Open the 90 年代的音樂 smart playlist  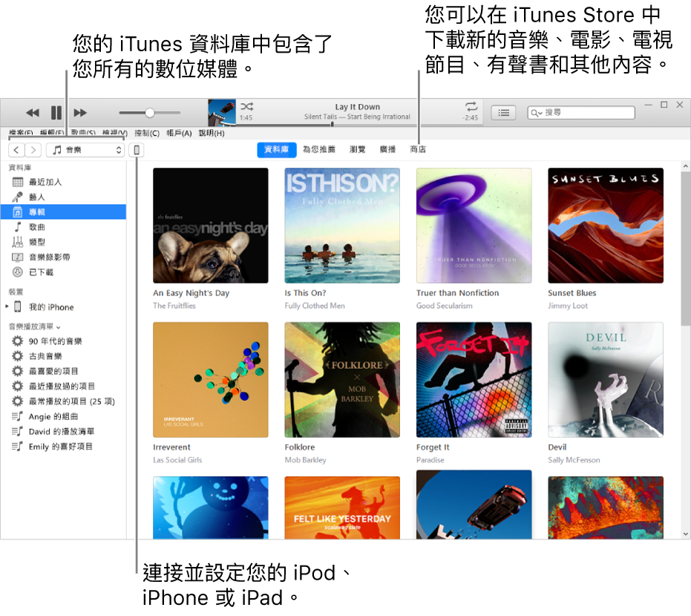pyautogui.click(x=64, y=341)
